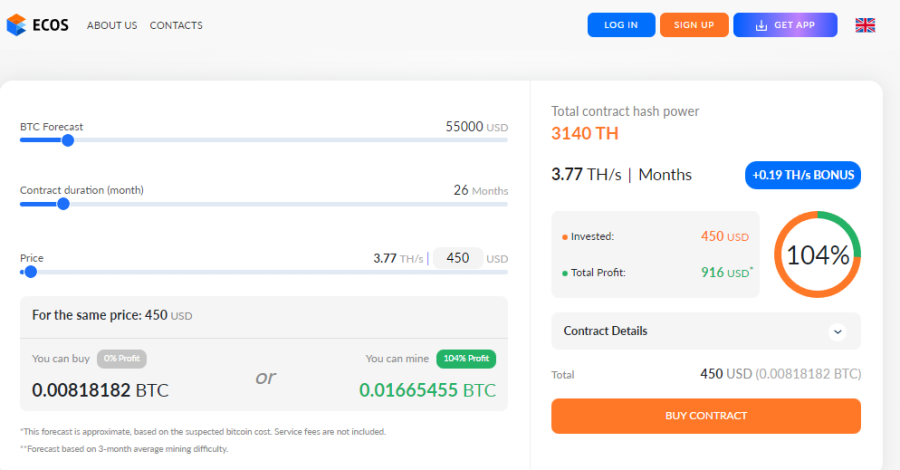The width and height of the screenshot is (900, 470).
Task: Click the ECOS logo icon
Action: (16, 25)
